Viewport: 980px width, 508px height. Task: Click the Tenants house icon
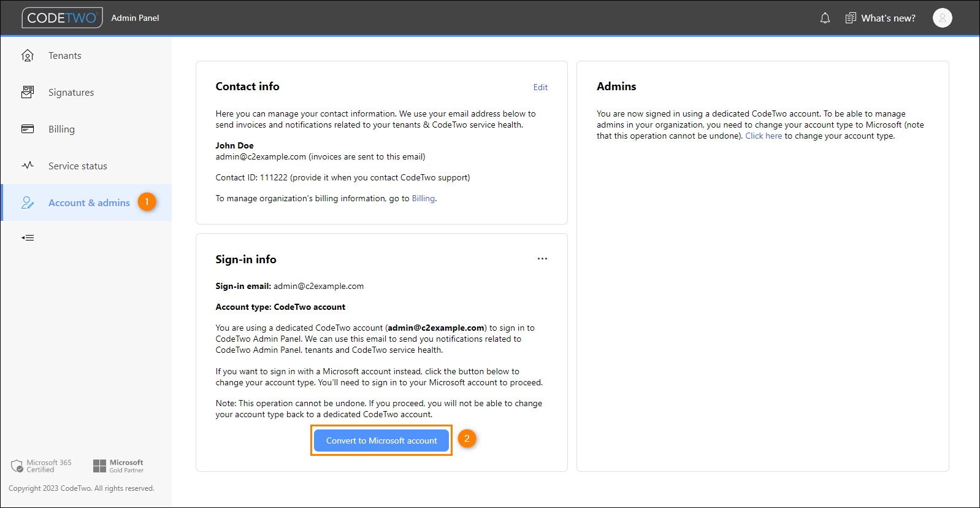point(28,55)
